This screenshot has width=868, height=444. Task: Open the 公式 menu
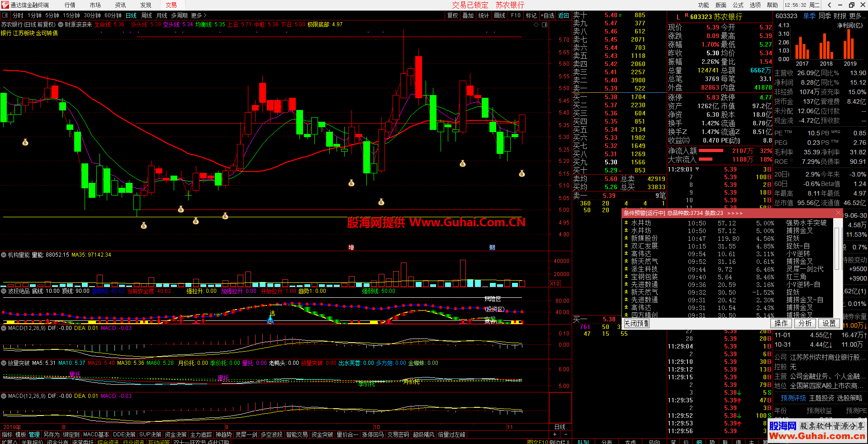point(738,5)
